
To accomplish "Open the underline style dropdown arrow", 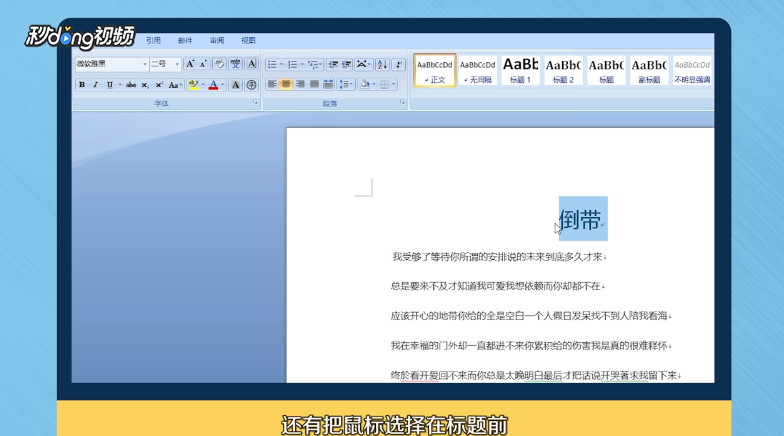I will 120,85.
